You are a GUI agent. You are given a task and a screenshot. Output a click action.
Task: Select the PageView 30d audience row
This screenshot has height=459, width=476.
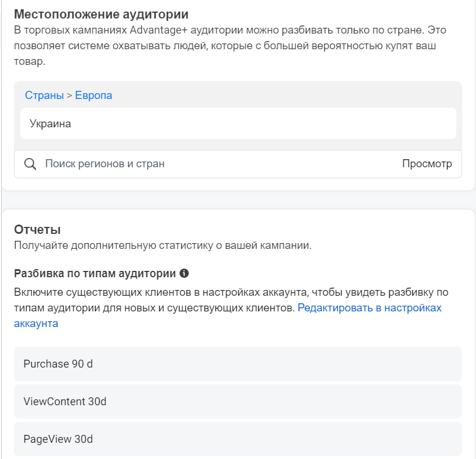238,439
